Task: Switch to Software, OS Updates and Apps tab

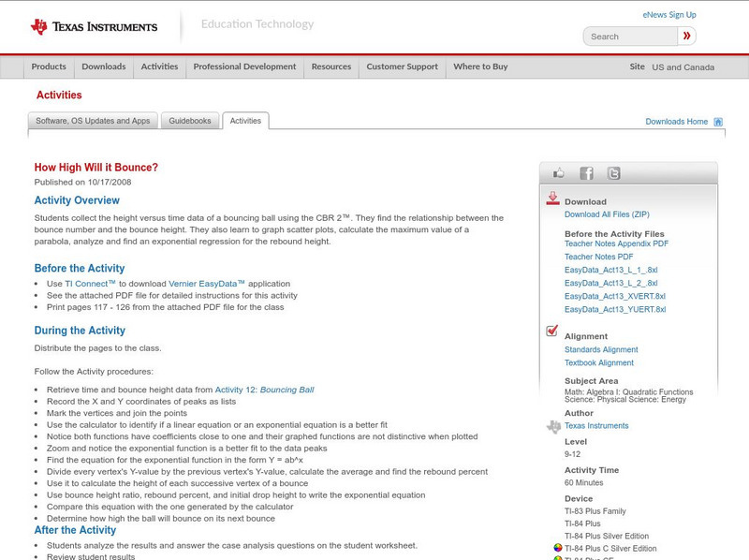Action: click(93, 121)
